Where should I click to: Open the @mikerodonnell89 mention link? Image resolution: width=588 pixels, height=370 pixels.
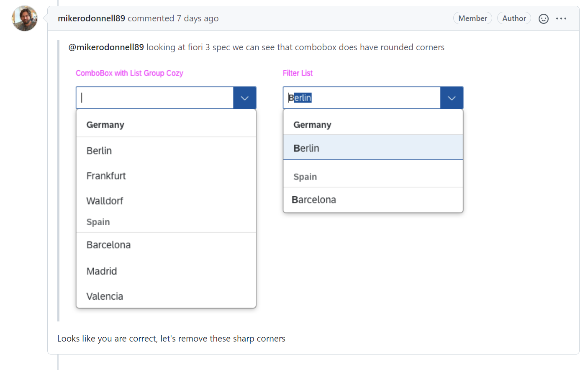point(105,47)
